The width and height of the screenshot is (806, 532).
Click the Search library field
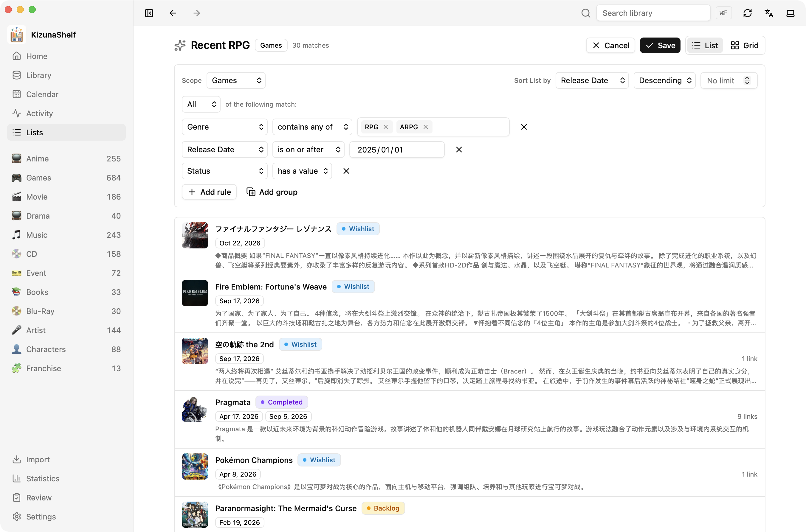tap(653, 13)
